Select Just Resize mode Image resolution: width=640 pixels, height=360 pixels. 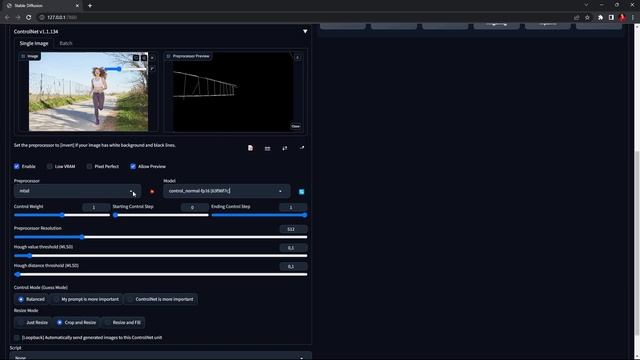33,322
